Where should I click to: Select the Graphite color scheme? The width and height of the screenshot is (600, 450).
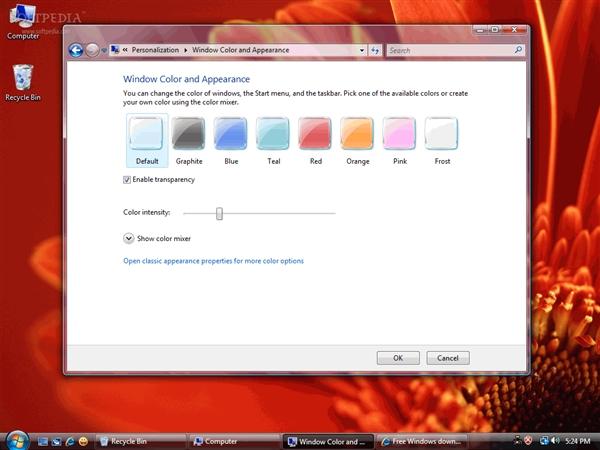click(189, 133)
